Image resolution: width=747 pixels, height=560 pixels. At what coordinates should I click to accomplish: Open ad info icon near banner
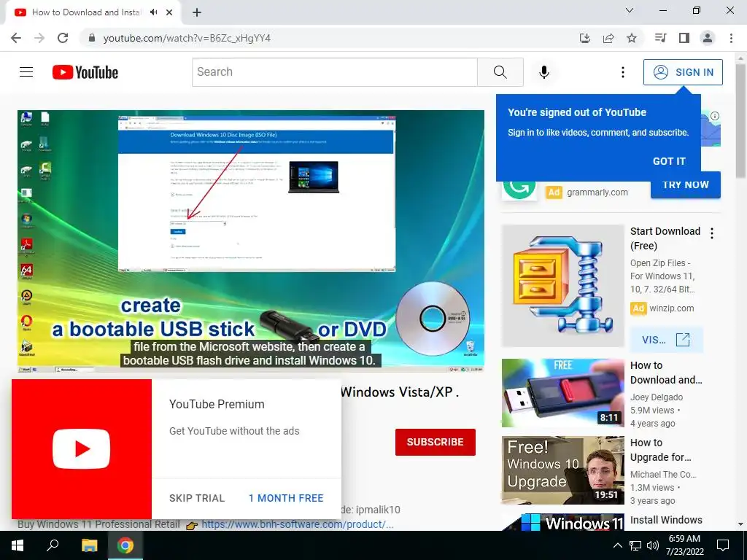point(715,116)
